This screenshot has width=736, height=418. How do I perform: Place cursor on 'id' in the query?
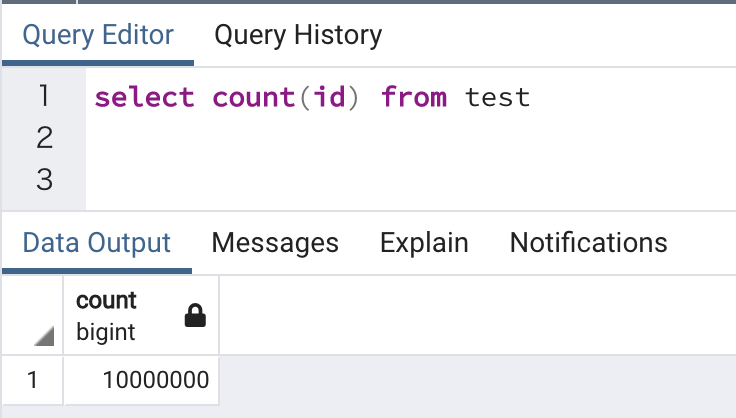click(x=327, y=98)
